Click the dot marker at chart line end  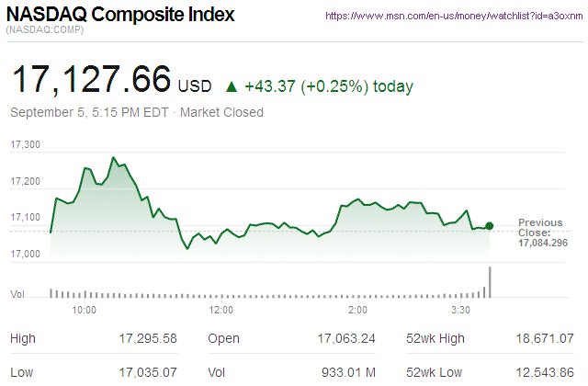490,225
